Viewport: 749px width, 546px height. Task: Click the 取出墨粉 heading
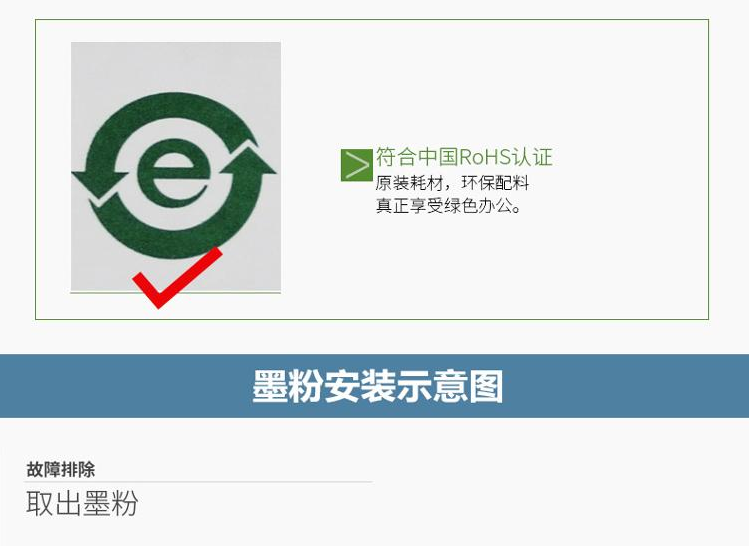point(82,503)
